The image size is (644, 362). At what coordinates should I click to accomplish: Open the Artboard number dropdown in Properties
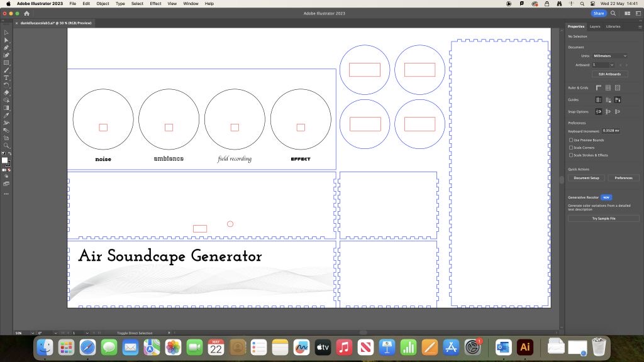611,65
